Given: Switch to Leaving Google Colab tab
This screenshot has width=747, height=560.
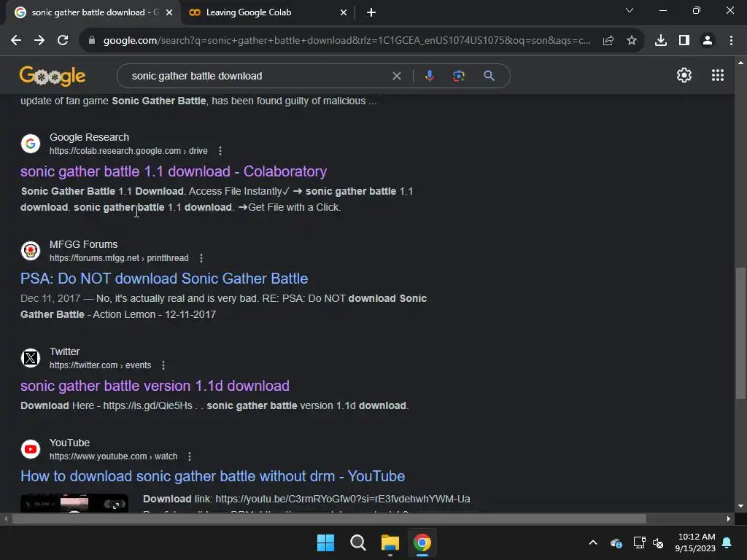Looking at the screenshot, I should pyautogui.click(x=268, y=12).
